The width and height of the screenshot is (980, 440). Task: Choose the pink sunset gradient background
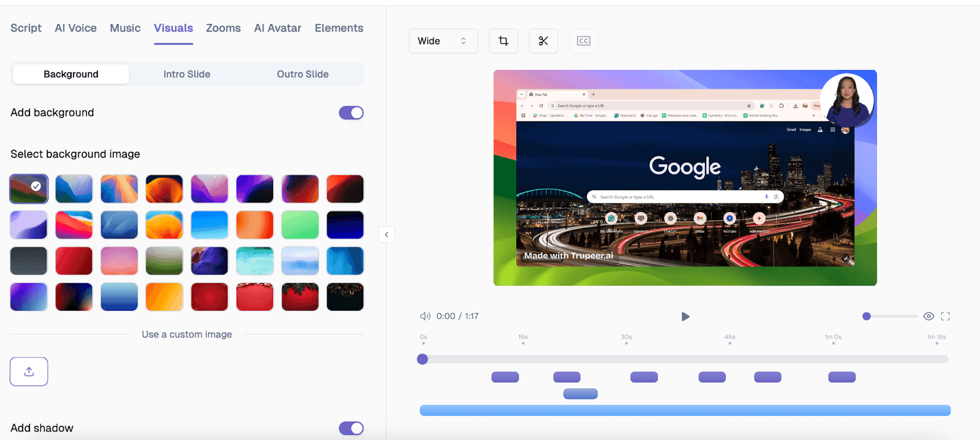tap(119, 261)
